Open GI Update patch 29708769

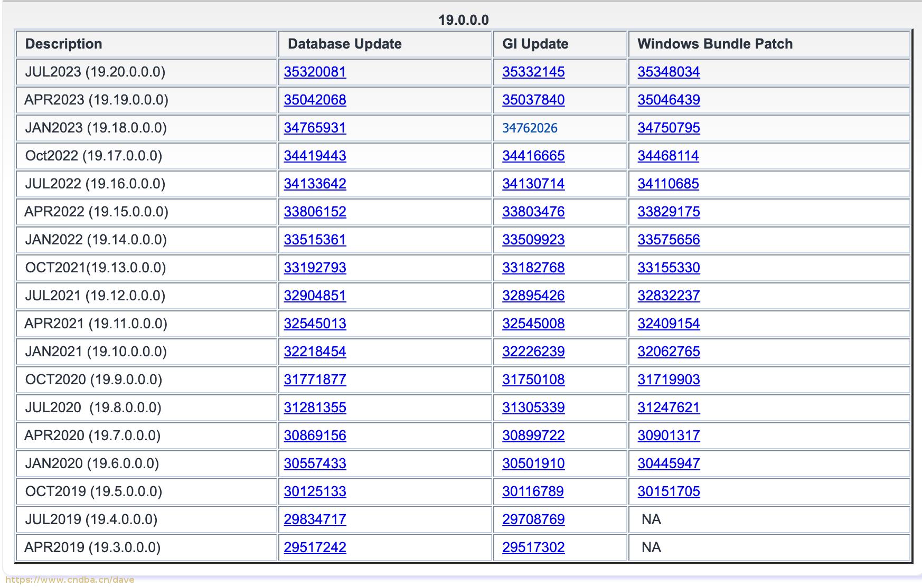click(533, 519)
